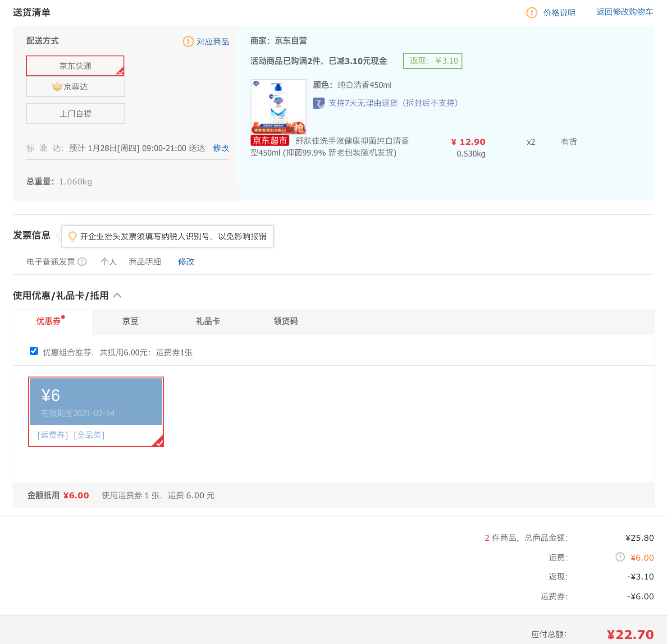This screenshot has width=667, height=644.
Task: Click the 商品明细 invoice content text
Action: (145, 262)
